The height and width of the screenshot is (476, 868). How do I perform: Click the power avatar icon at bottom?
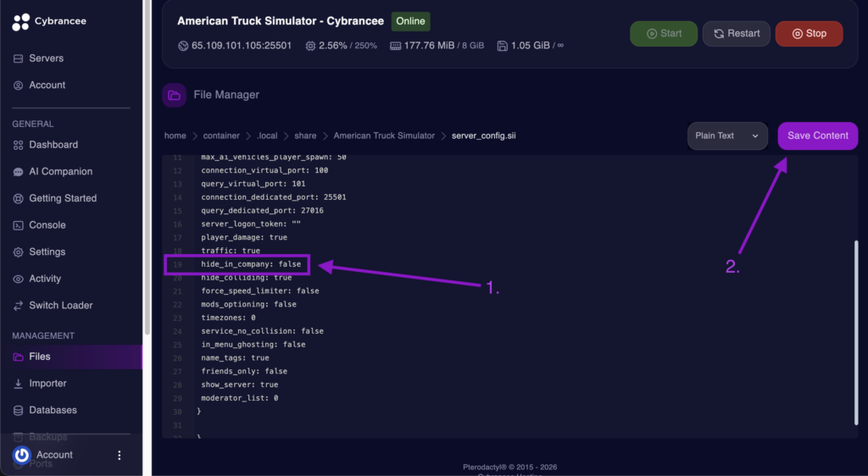(x=21, y=455)
